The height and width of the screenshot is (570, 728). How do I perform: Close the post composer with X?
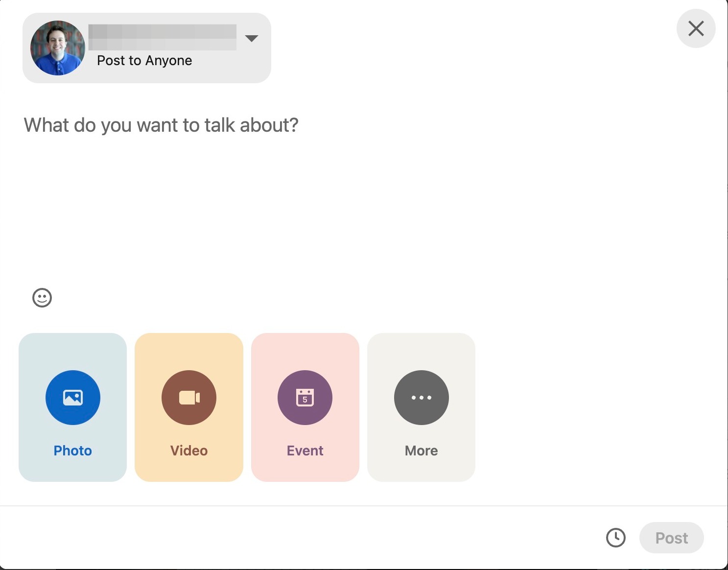point(696,28)
